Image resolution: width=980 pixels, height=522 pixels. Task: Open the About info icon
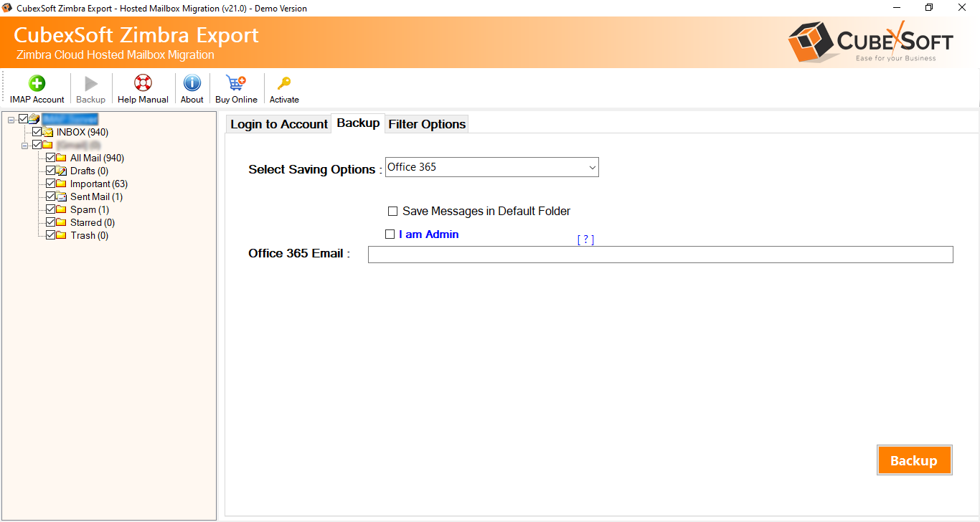pyautogui.click(x=192, y=83)
